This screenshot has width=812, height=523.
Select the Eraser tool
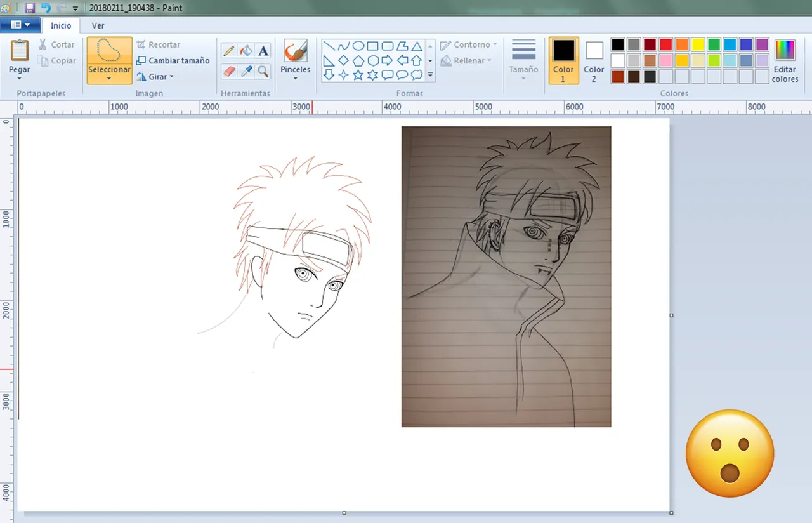click(229, 70)
